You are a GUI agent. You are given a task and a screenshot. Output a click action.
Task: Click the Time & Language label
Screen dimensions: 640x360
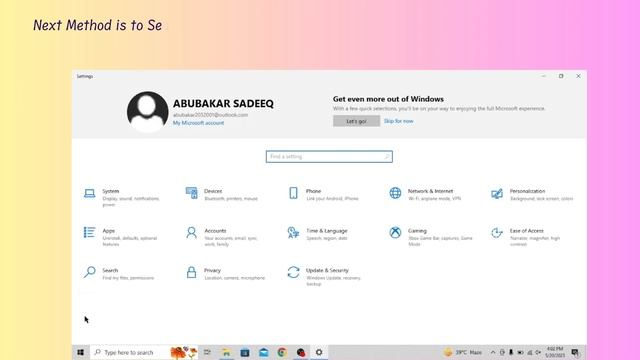tap(327, 231)
